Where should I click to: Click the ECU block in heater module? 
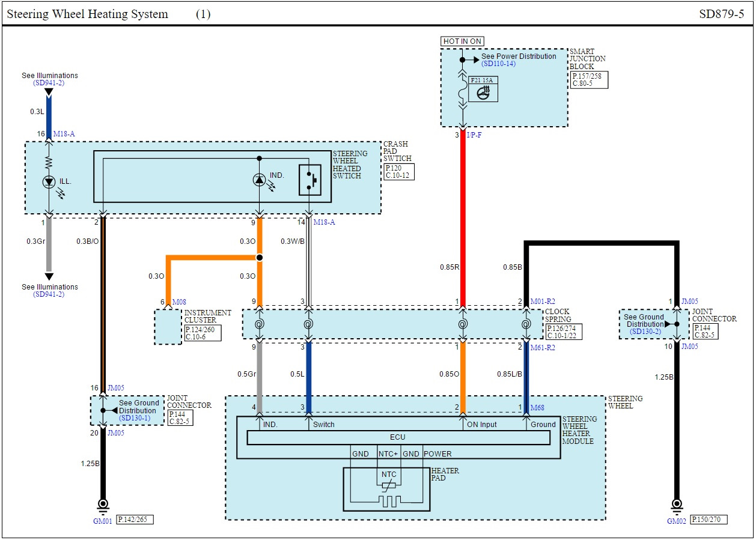[x=398, y=437]
